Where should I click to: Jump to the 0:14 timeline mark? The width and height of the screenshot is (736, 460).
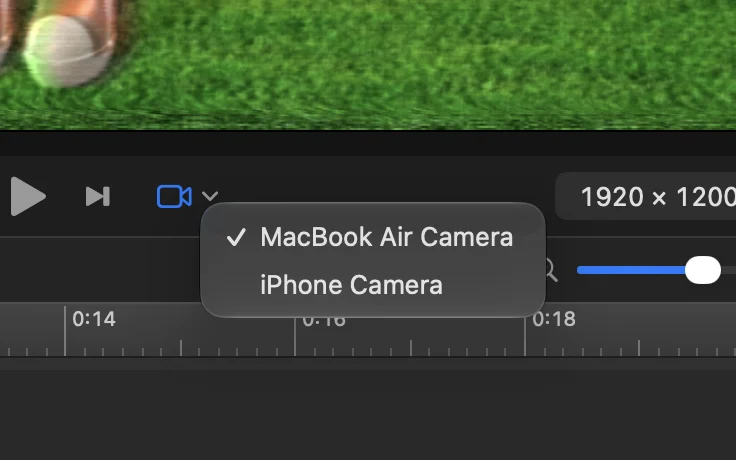click(x=93, y=319)
